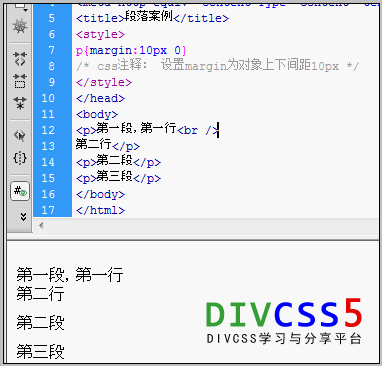This screenshot has width=383, height=367.
Task: Click the title text '段落案例'
Action: coord(149,16)
